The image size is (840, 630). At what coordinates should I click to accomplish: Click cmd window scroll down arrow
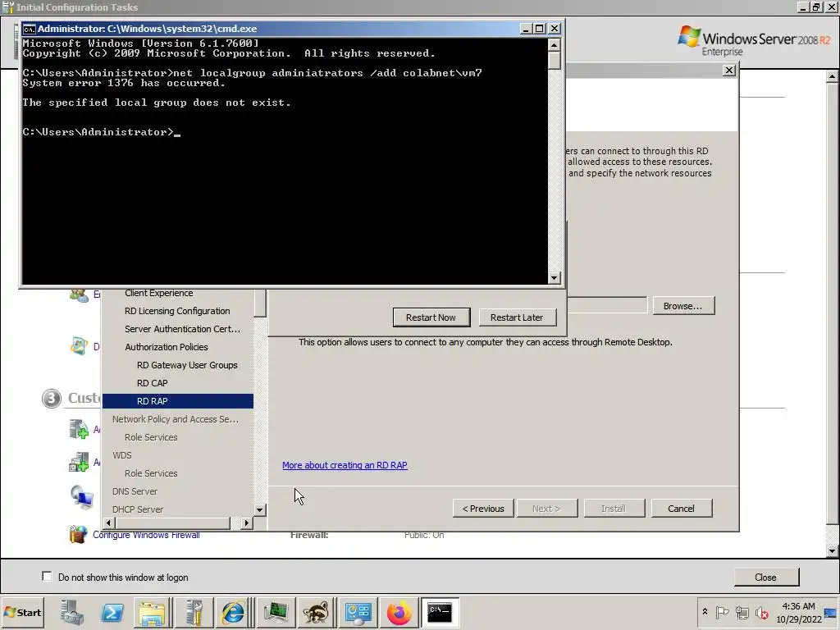tap(555, 277)
